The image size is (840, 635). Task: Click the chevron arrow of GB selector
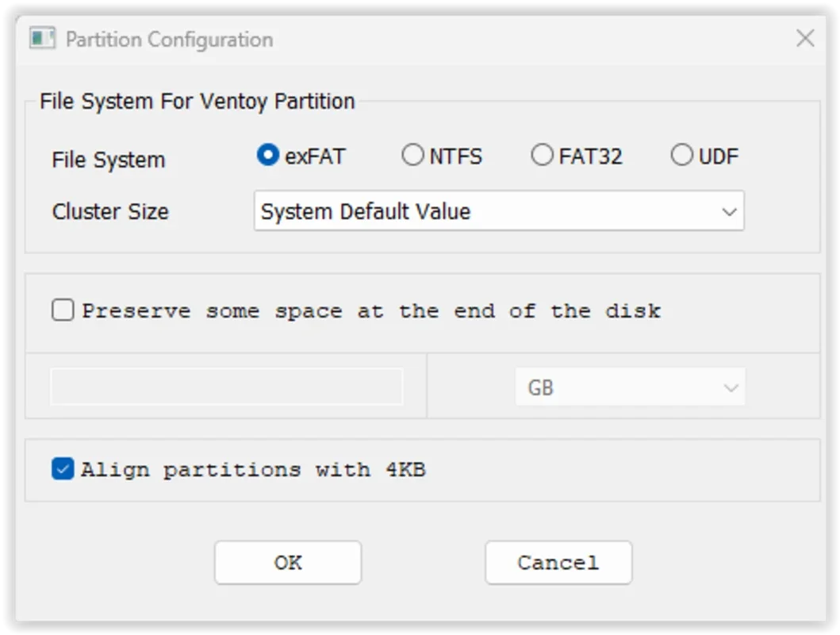(731, 388)
